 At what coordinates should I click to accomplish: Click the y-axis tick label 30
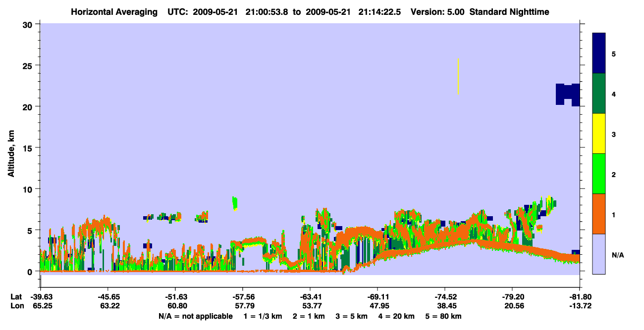29,24
